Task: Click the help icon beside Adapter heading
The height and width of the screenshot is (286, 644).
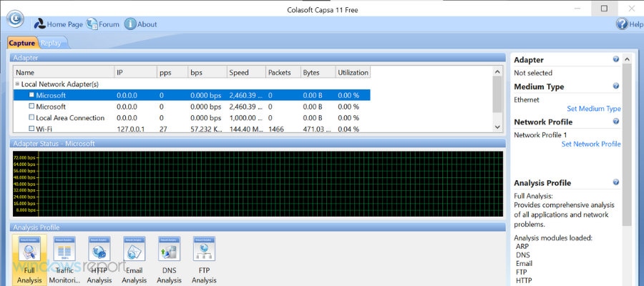Action: [x=615, y=59]
